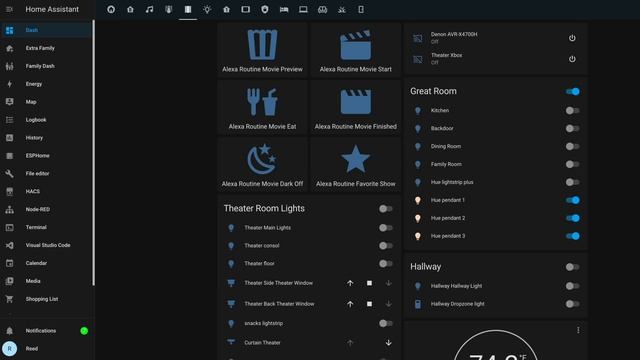Raise the Theater Side Theater Window cover
Image resolution: width=640 pixels, height=360 pixels.
click(350, 283)
